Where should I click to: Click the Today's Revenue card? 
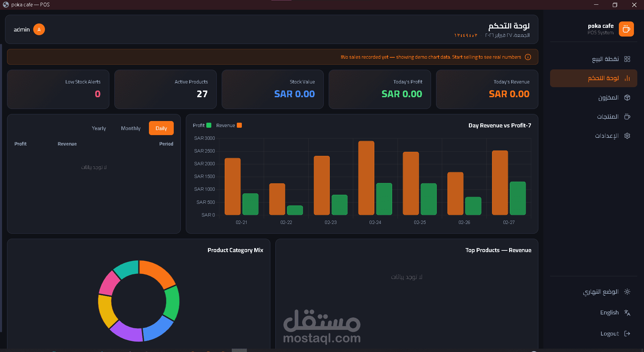(487, 89)
